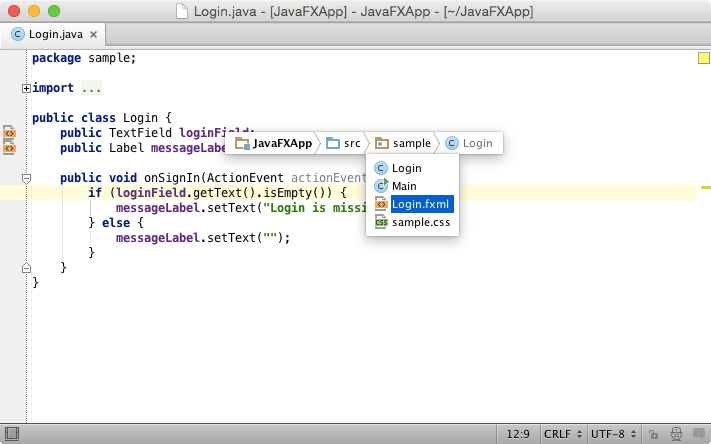Click the TextField type name

click(140, 133)
